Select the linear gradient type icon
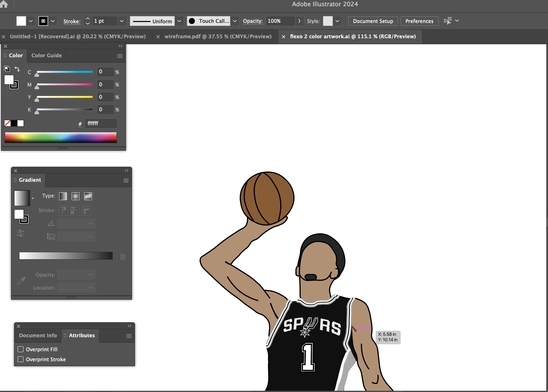This screenshot has width=548, height=392. click(x=63, y=196)
